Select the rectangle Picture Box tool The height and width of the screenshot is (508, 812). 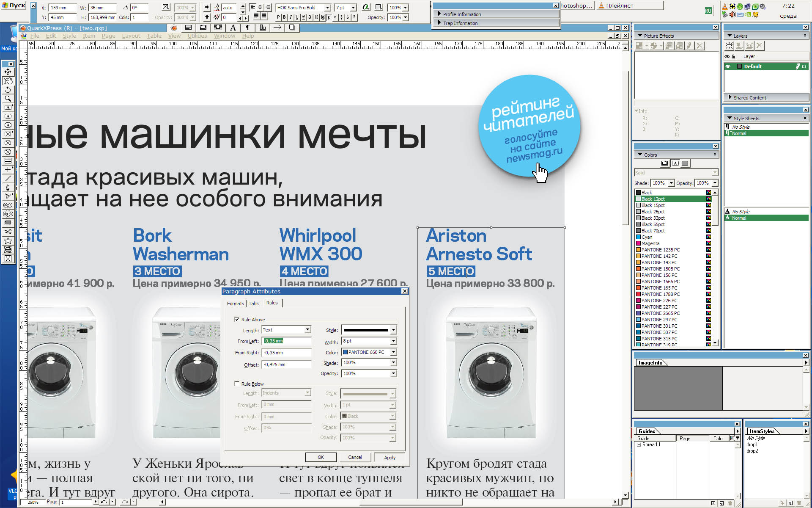(8, 134)
